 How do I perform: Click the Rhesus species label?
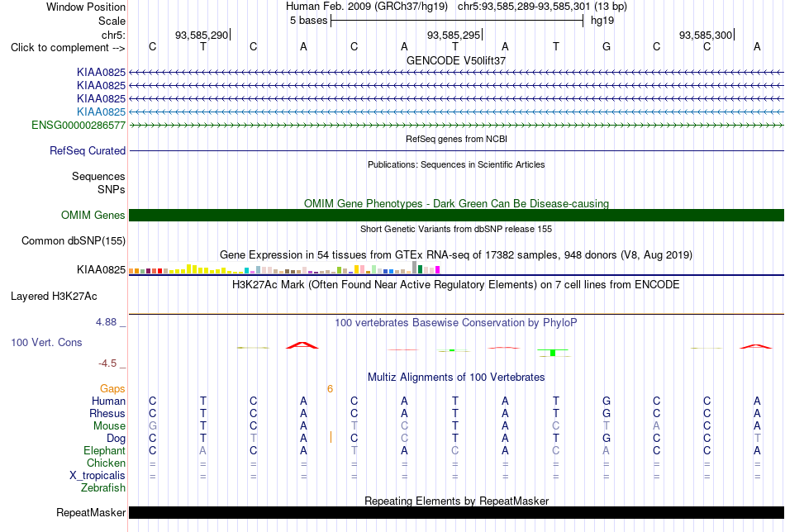(x=107, y=413)
